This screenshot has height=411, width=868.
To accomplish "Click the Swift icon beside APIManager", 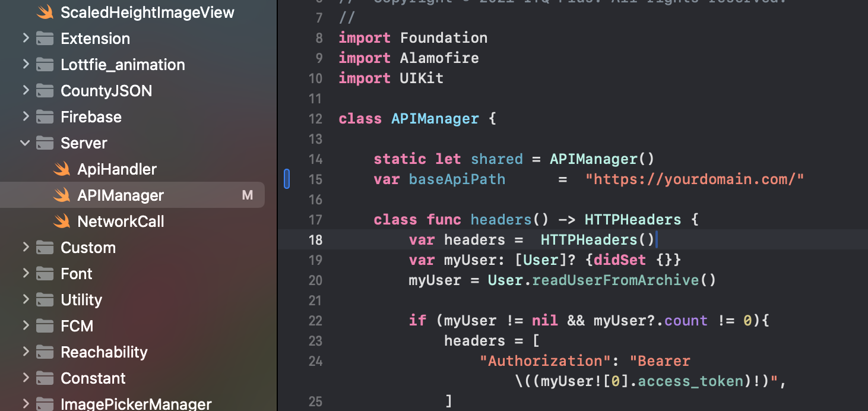I will [61, 195].
